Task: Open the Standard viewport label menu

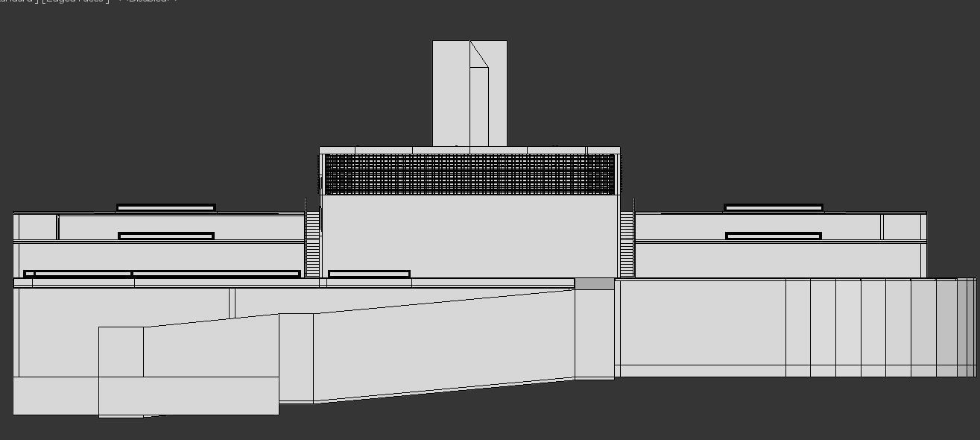Action: click(19, 1)
